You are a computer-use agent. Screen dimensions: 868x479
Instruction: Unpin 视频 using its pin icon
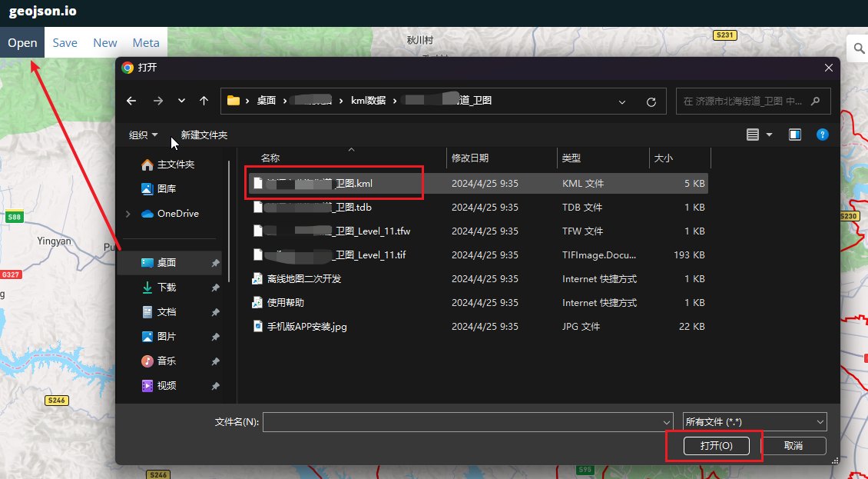tap(215, 387)
